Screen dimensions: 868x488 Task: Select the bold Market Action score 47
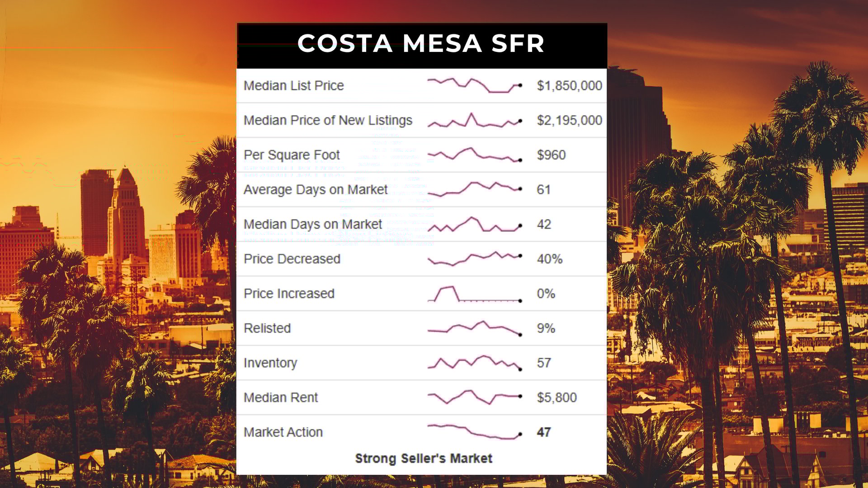[x=543, y=432]
